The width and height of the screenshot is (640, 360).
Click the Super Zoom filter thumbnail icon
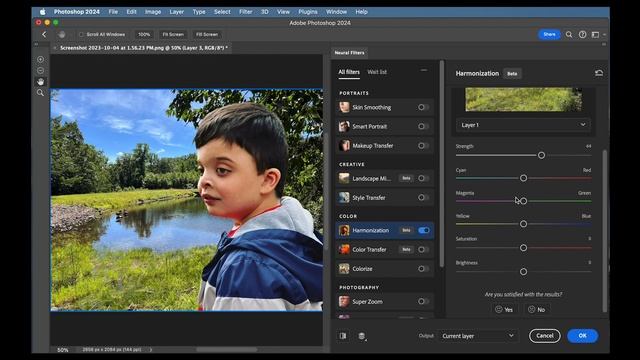(x=344, y=302)
